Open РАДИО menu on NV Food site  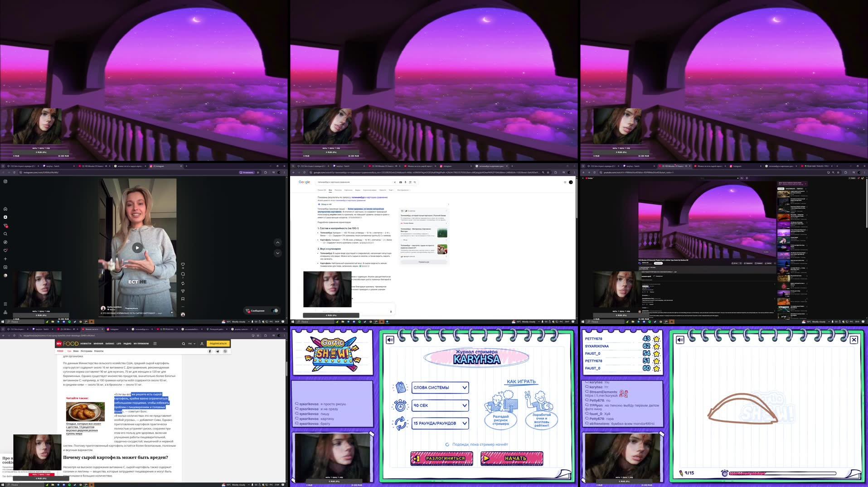tap(127, 343)
